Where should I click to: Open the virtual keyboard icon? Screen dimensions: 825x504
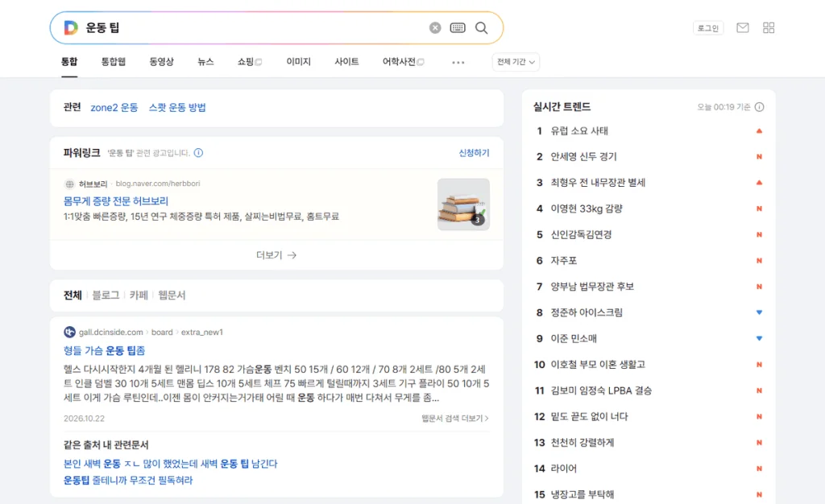pyautogui.click(x=458, y=28)
